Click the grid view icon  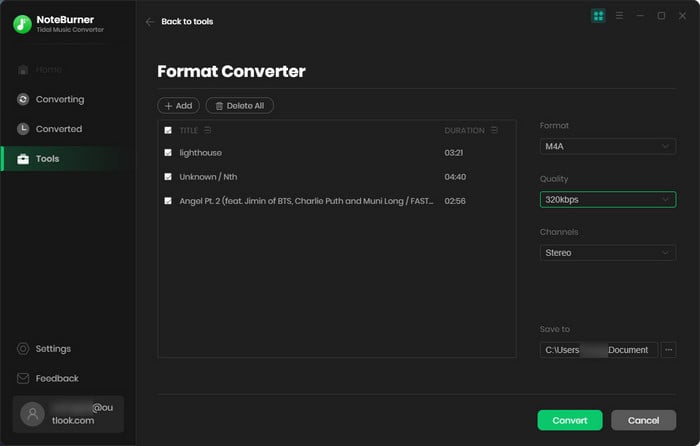[x=598, y=16]
